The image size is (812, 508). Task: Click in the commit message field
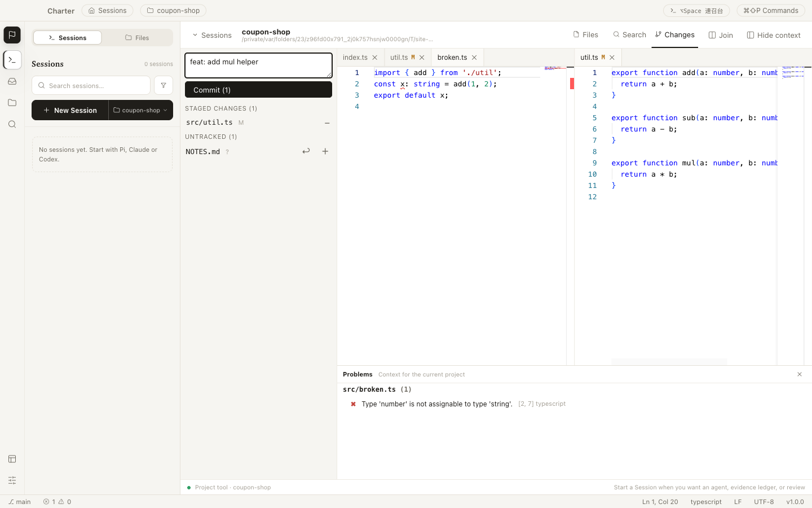point(258,65)
